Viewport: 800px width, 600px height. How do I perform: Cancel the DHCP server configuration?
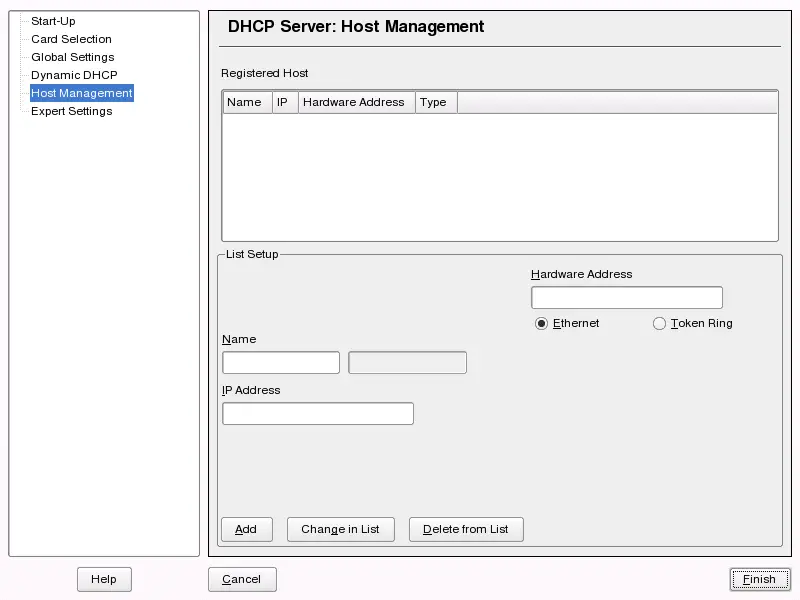click(x=242, y=579)
